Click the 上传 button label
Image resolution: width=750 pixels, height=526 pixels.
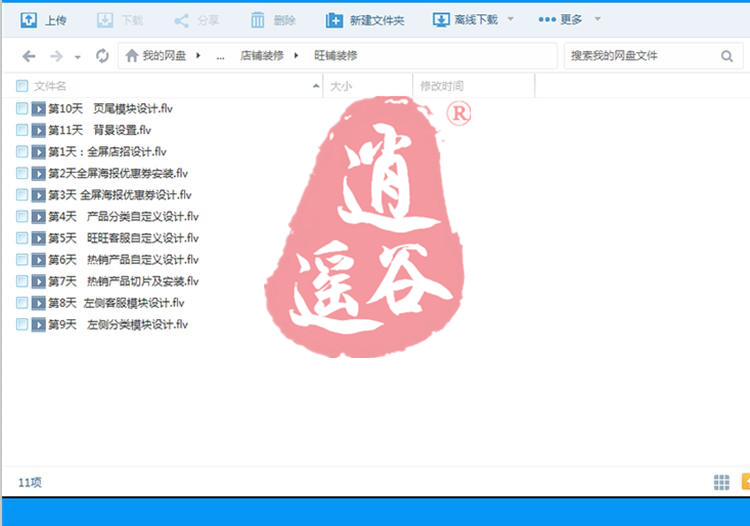click(x=55, y=21)
